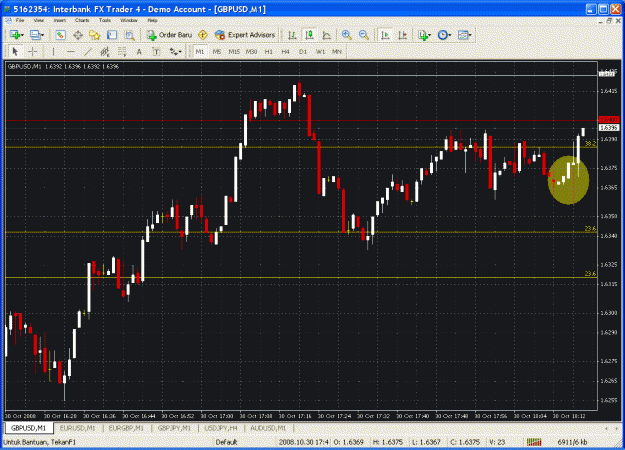
Task: Switch timeframe to D1
Action: coord(303,51)
